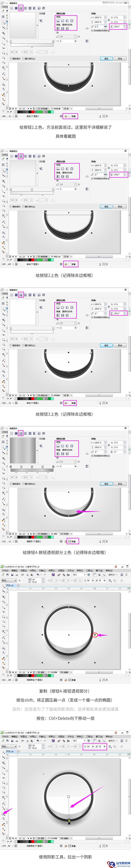The image size is (131, 868).
Task: Choose no fill icon in dialog over page 13 / 25
Action: click(11, 8)
